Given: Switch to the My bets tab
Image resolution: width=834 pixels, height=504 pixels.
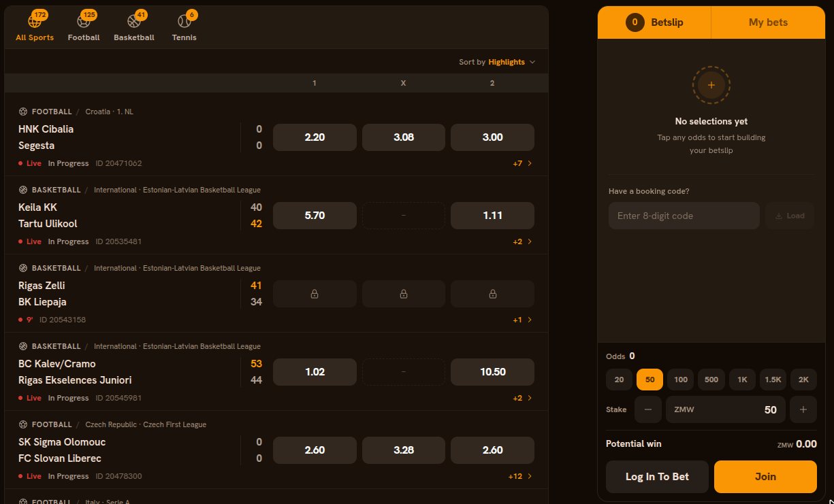Looking at the screenshot, I should [x=768, y=22].
